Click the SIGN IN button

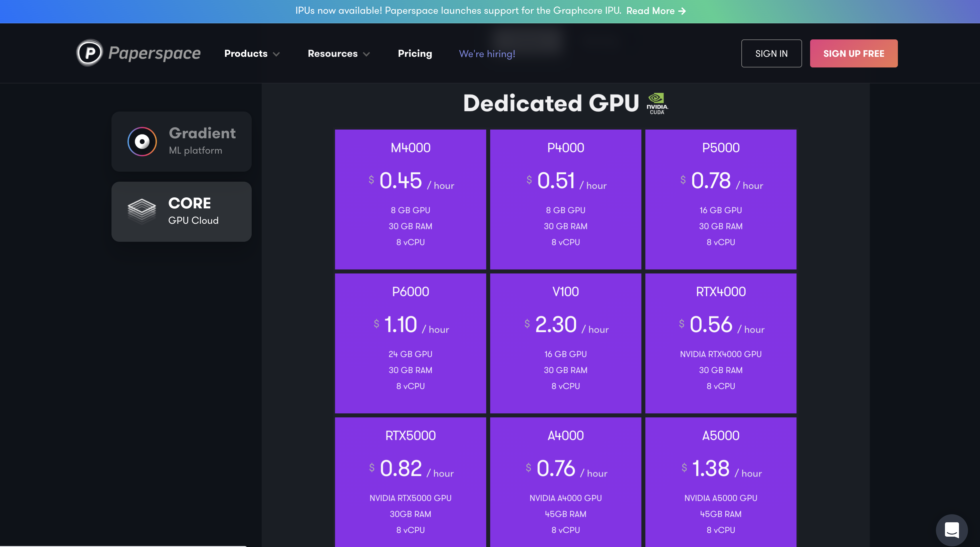point(771,53)
